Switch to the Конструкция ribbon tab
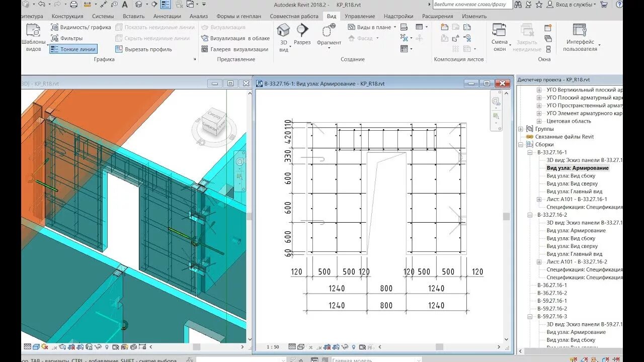 67,16
